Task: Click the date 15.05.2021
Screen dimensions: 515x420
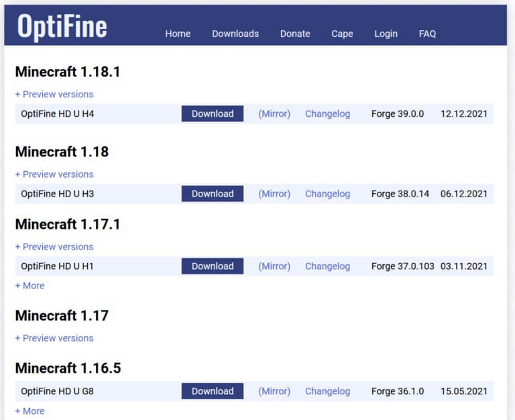Action: coord(464,391)
